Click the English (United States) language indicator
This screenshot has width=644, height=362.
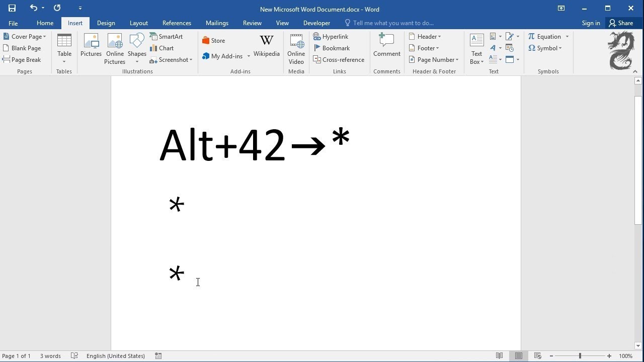115,356
